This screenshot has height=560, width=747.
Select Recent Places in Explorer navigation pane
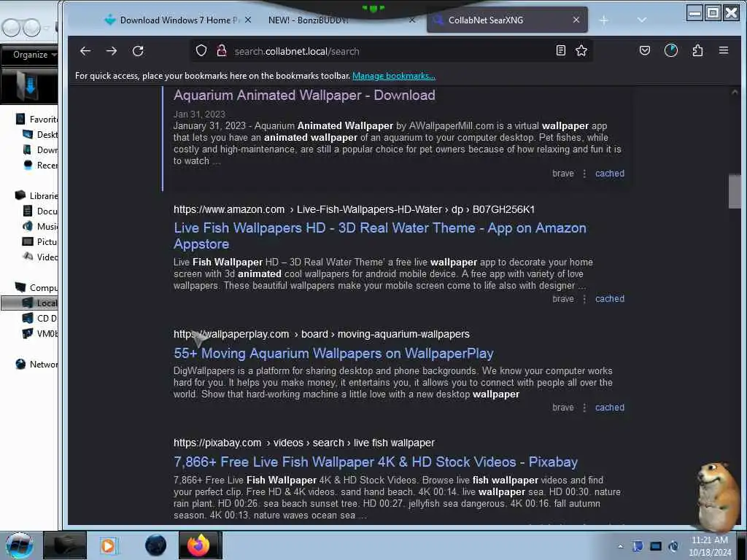(40, 165)
